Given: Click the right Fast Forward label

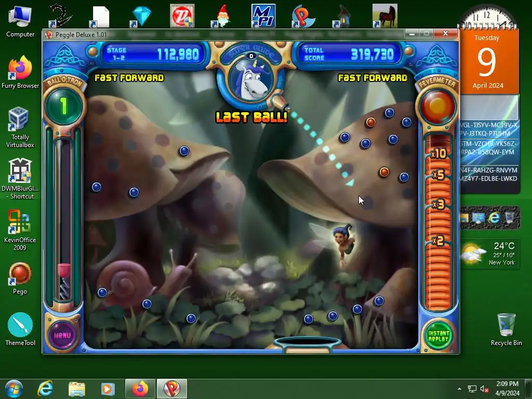Looking at the screenshot, I should point(373,78).
